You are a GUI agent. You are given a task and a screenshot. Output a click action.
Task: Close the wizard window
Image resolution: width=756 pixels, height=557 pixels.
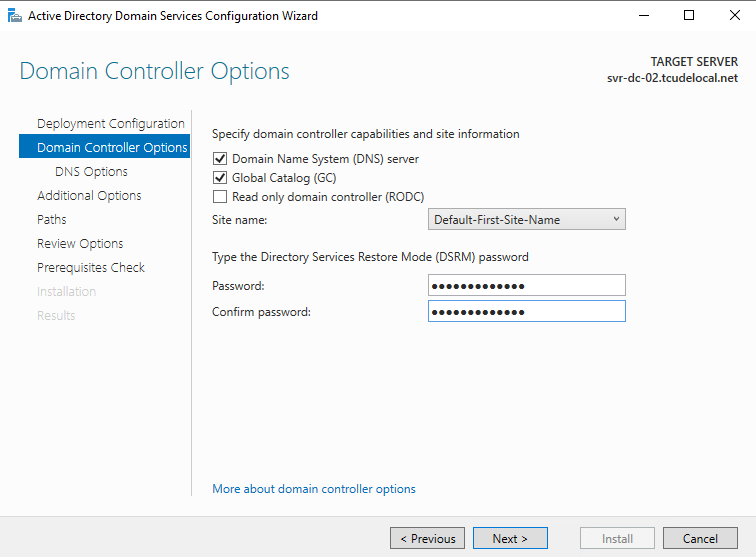(x=735, y=15)
